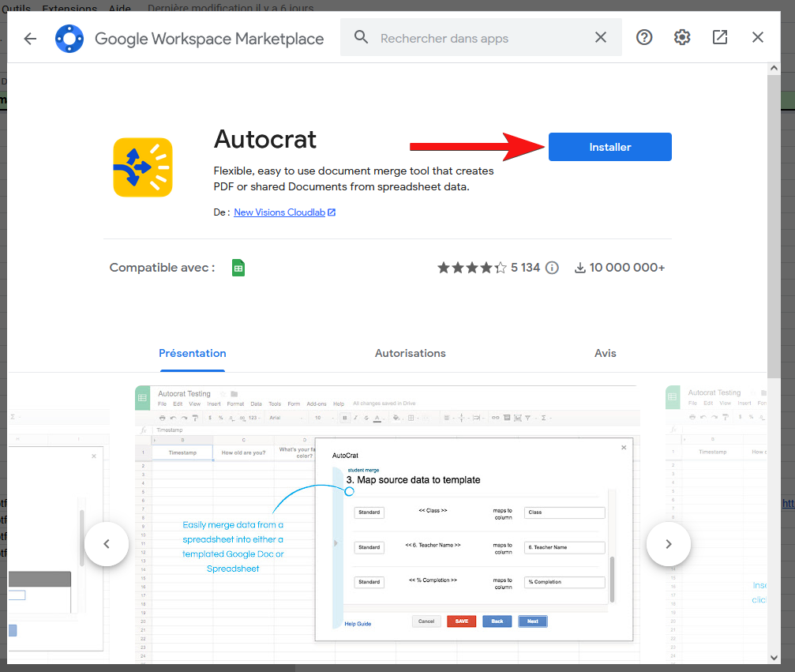Viewport: 795px width, 672px height.
Task: Open the Outils menu in Sheets behind
Action: point(16,8)
